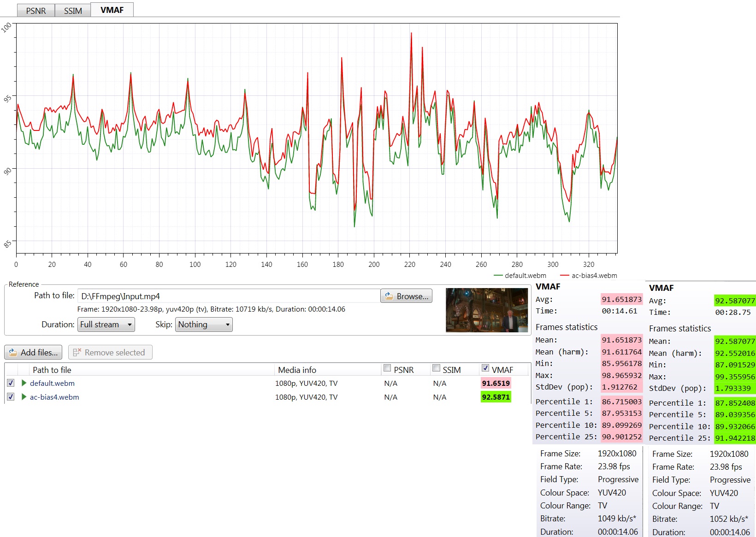Click the green default.webm legend marker

coord(498,276)
